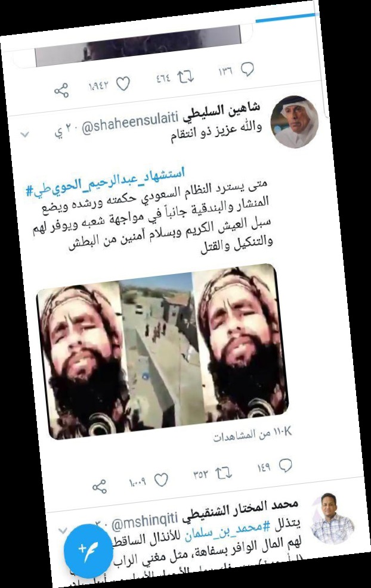Open محمد المختار الشنقيطي profile picture
The height and width of the screenshot is (588, 371).
point(332,519)
